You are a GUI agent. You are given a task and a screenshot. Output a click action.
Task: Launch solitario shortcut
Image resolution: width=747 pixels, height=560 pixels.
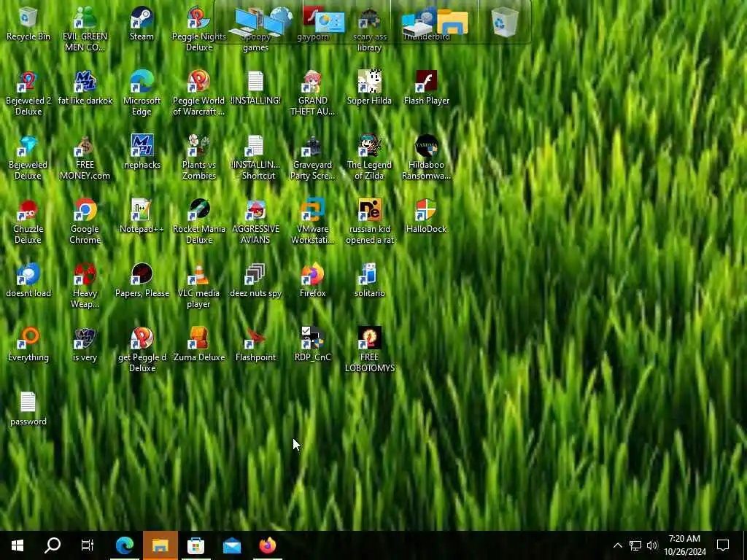pos(369,281)
